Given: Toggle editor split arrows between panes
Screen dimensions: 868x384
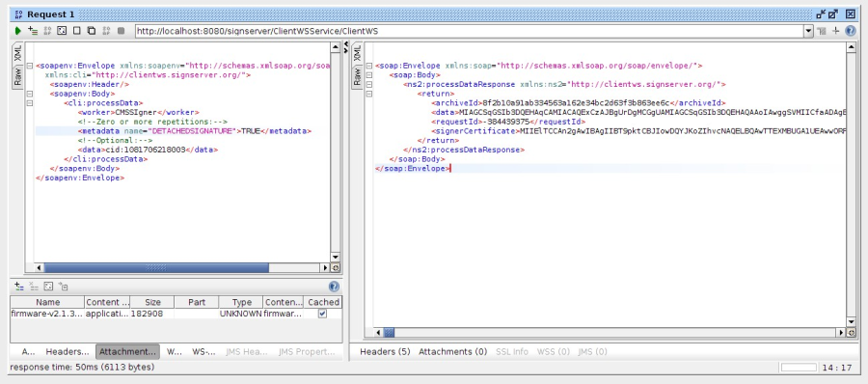Looking at the screenshot, I should 346,47.
